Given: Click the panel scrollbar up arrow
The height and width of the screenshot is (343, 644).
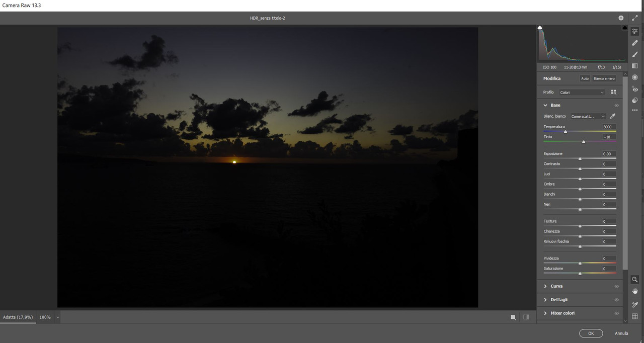Looking at the screenshot, I should tap(625, 73).
